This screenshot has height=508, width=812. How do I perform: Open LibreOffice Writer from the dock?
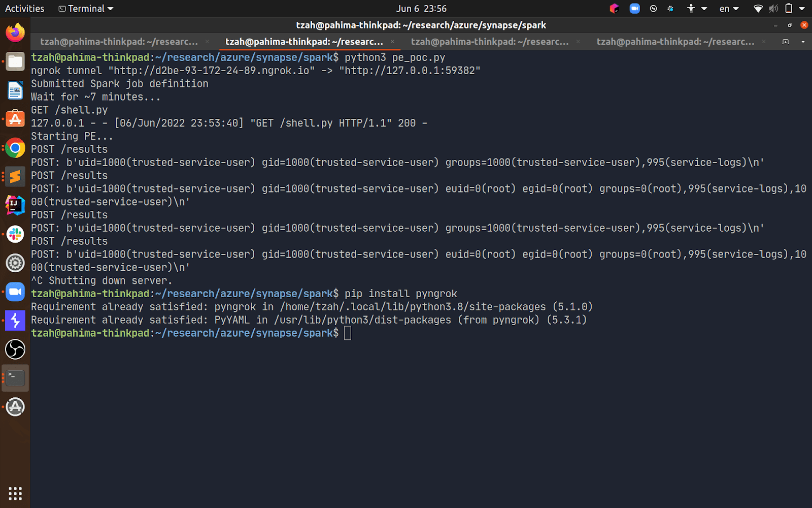point(15,90)
